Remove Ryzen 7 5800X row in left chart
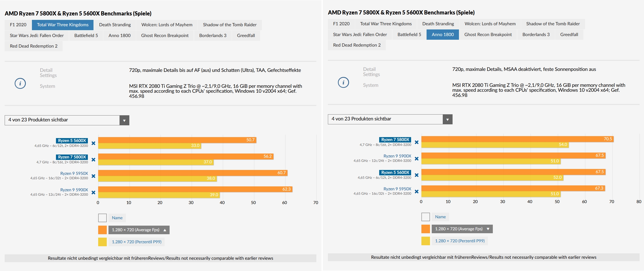This screenshot has height=271, width=644. 93,159
